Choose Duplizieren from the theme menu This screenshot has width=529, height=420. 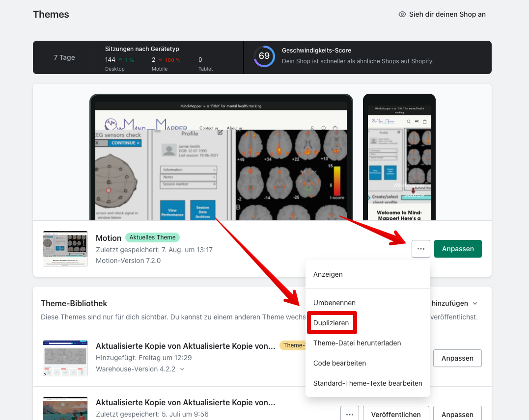368,323
